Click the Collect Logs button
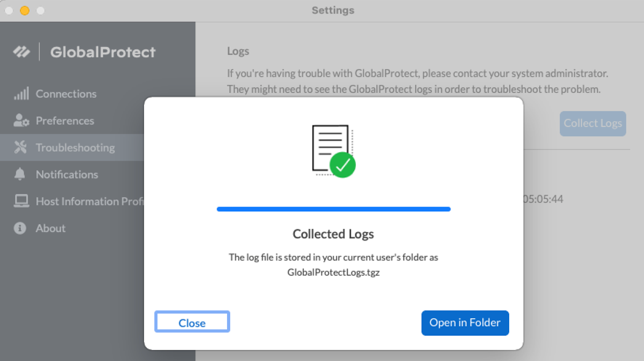 593,123
